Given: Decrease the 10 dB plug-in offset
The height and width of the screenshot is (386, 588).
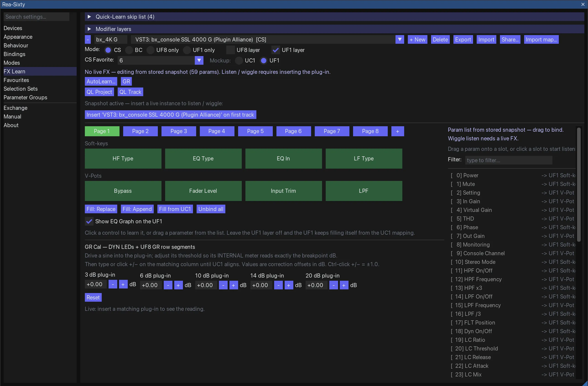Looking at the screenshot, I should tap(223, 285).
